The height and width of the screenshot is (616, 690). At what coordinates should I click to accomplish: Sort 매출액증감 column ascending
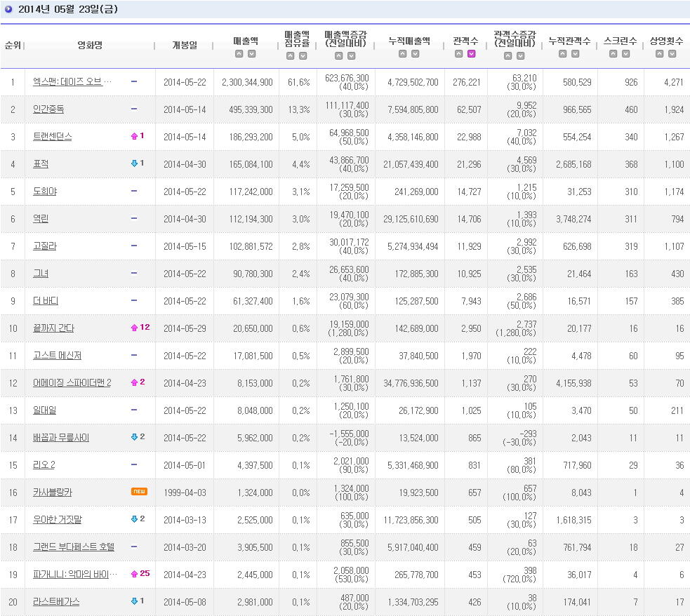point(338,56)
